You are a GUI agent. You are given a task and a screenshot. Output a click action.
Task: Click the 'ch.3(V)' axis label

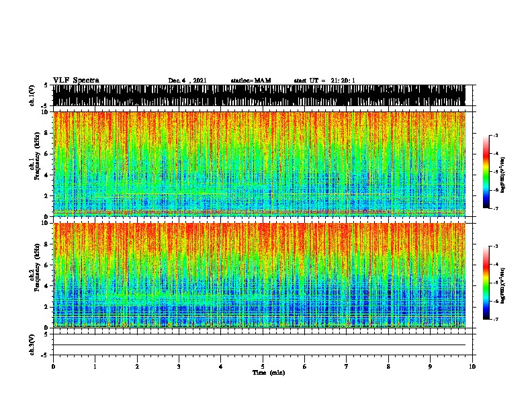point(32,345)
